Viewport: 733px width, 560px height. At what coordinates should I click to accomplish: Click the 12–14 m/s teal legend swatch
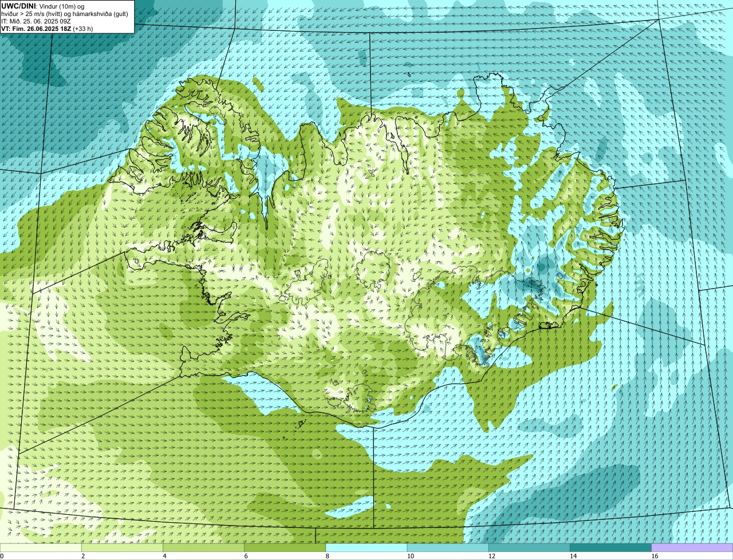click(529, 547)
